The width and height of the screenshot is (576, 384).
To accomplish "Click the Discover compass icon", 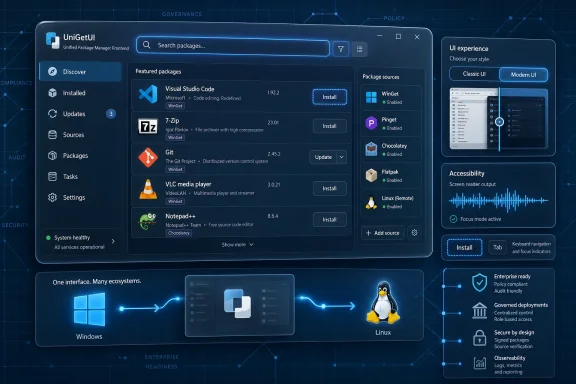I will coord(53,72).
